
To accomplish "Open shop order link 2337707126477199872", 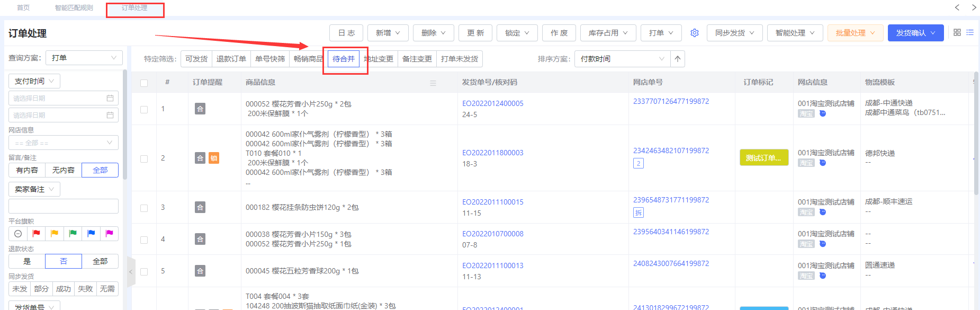I will [x=671, y=101].
